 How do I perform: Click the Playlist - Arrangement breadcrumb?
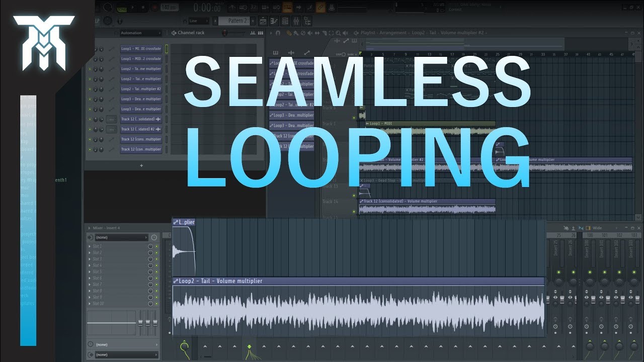[383, 33]
